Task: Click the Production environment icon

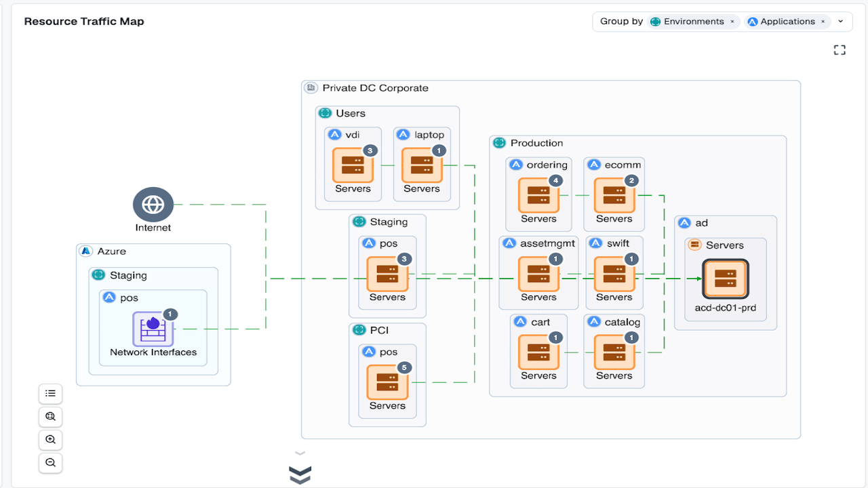Action: (x=499, y=143)
